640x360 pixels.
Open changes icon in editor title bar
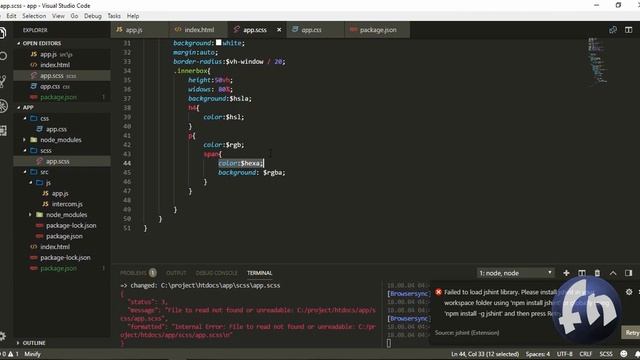coord(613,30)
